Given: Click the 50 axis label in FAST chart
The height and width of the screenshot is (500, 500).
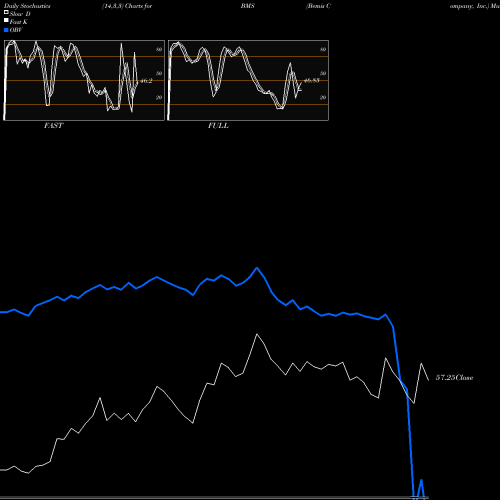Looking at the screenshot, I should click(x=159, y=73).
